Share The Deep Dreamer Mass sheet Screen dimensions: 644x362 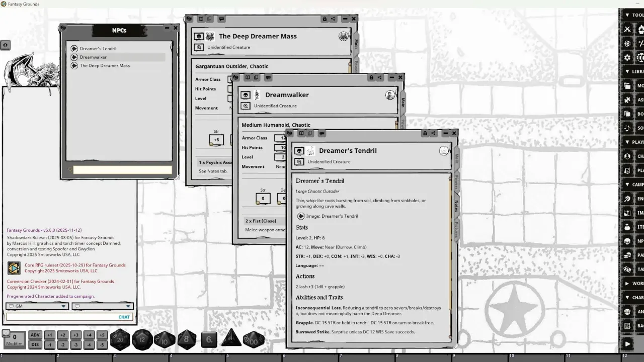click(333, 19)
